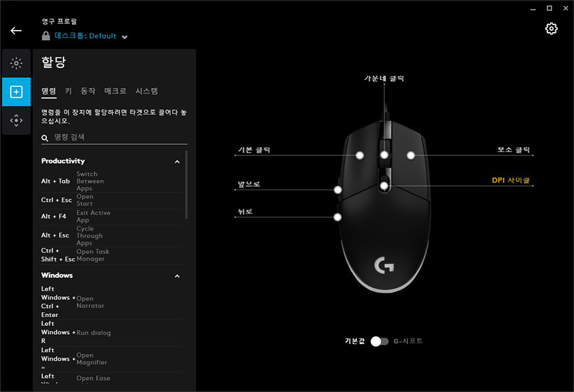Select the Alt + F4 Exit Active App command
This screenshot has height=392, width=574.
tap(111, 217)
